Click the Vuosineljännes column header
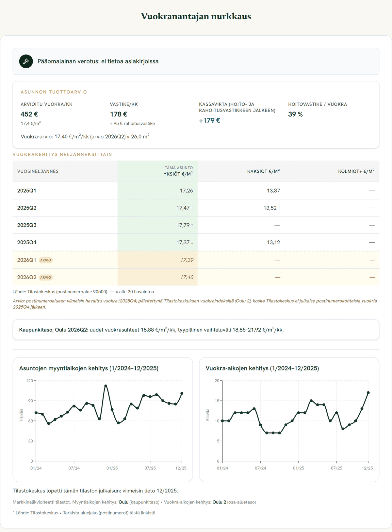Image resolution: width=392 pixels, height=532 pixels. (38, 171)
